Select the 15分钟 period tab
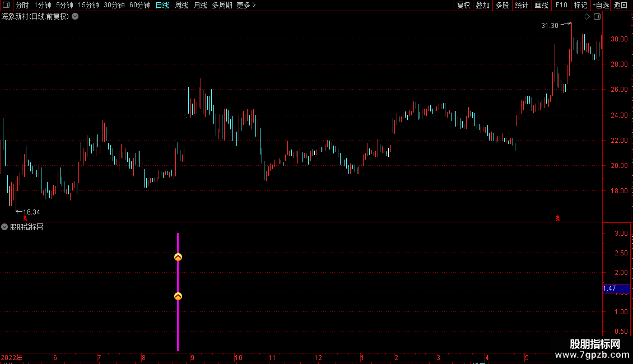The image size is (633, 364). tap(88, 5)
